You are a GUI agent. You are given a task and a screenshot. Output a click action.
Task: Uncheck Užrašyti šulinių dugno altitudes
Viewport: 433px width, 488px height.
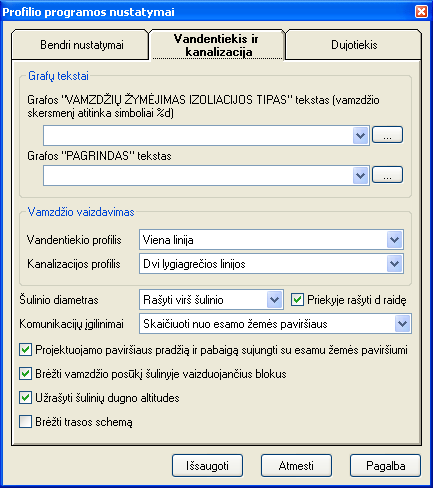coord(26,398)
